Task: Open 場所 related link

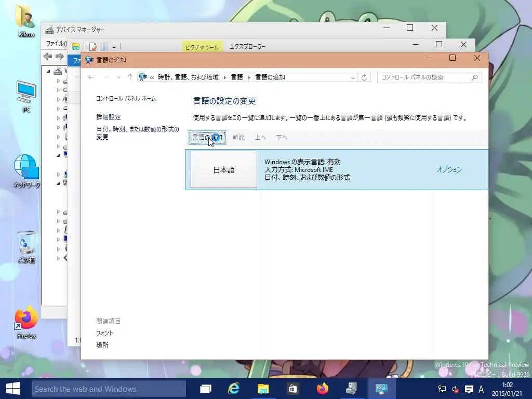Action: click(102, 345)
